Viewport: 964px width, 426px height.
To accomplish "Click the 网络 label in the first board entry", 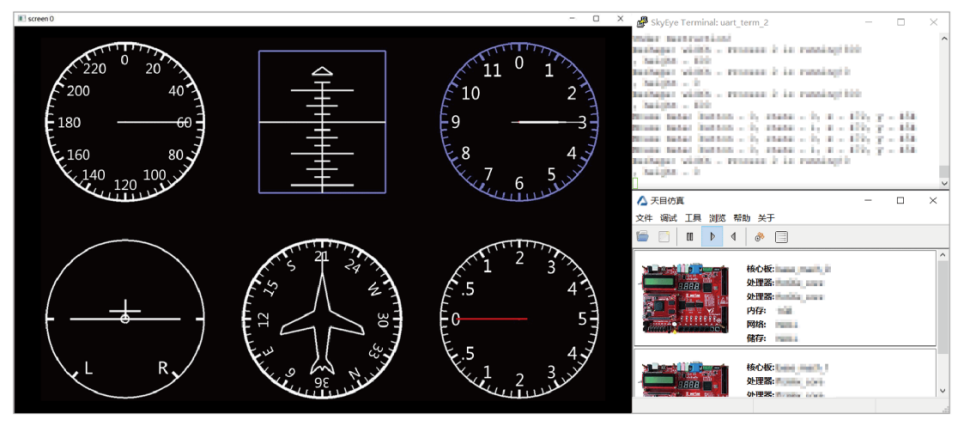I will (756, 324).
